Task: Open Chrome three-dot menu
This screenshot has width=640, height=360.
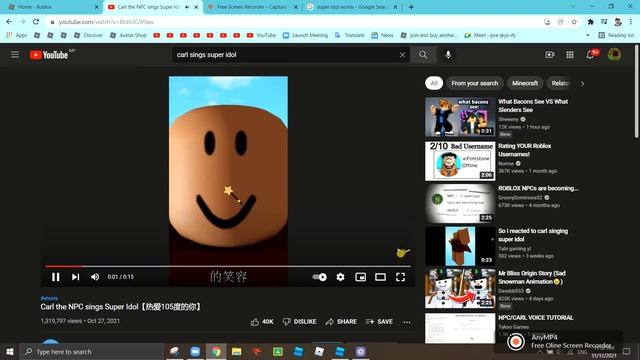Action: click(x=631, y=22)
